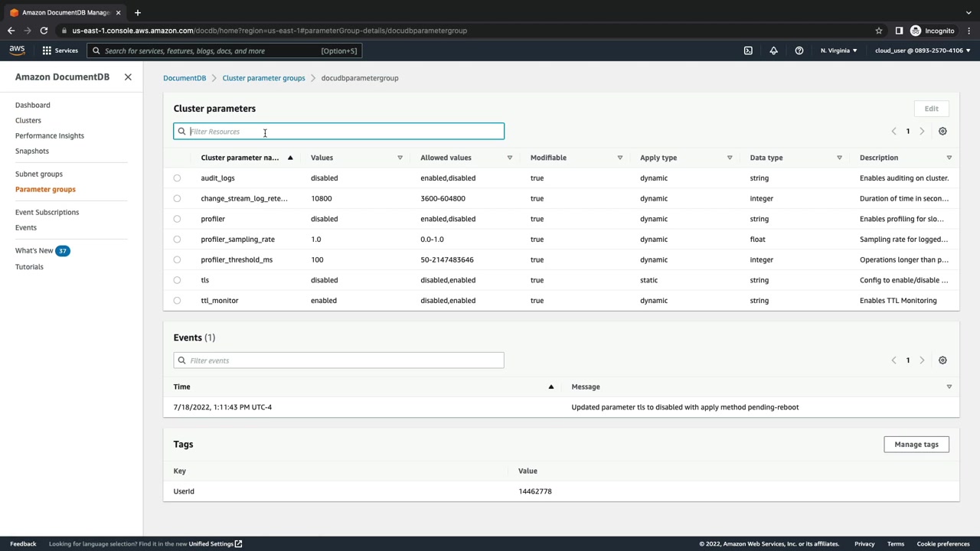Toggle browser side panel icon
Screen dimensions: 980x551
click(899, 31)
